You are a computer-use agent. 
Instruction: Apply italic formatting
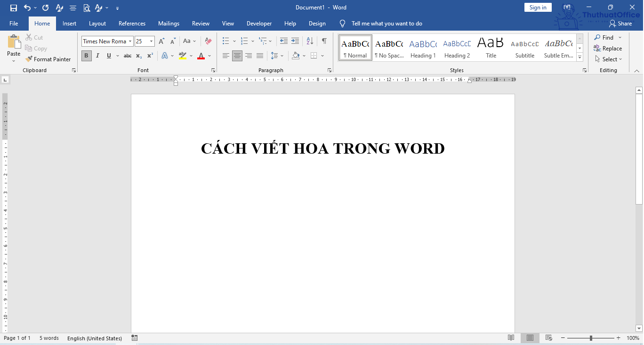[x=97, y=56]
